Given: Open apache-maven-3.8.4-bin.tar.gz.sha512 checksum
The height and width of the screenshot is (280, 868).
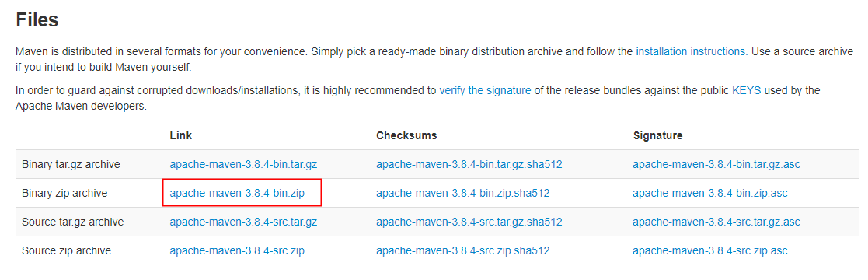Looking at the screenshot, I should (x=469, y=165).
